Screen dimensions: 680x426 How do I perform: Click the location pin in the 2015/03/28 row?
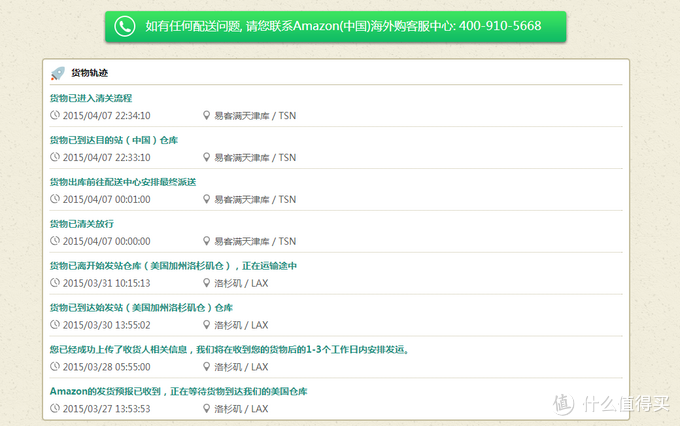[206, 367]
